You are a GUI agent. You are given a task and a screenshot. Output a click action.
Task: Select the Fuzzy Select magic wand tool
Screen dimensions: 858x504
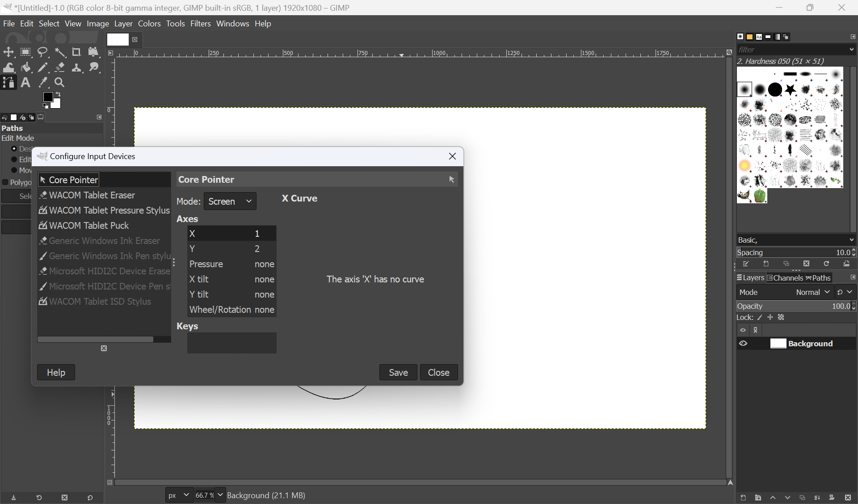coord(60,52)
